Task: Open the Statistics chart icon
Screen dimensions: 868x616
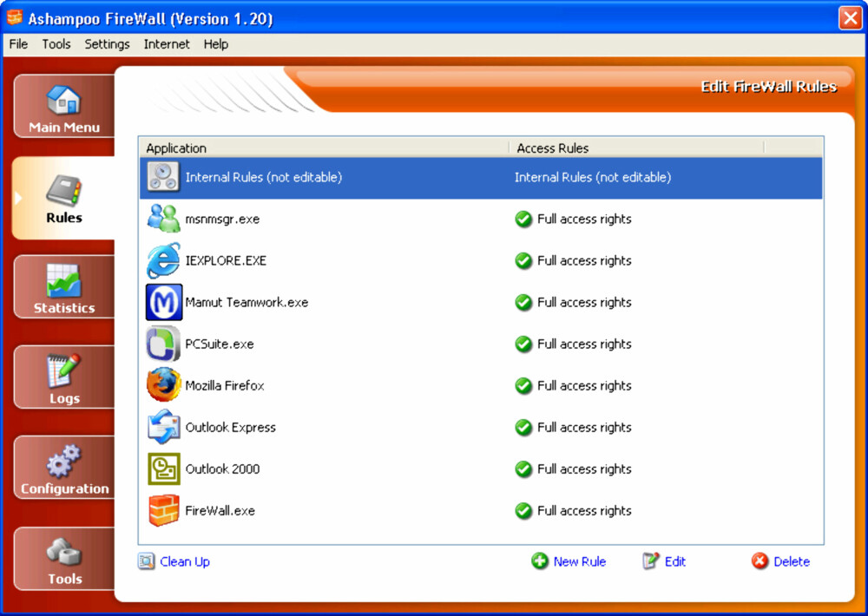Action: click(63, 280)
